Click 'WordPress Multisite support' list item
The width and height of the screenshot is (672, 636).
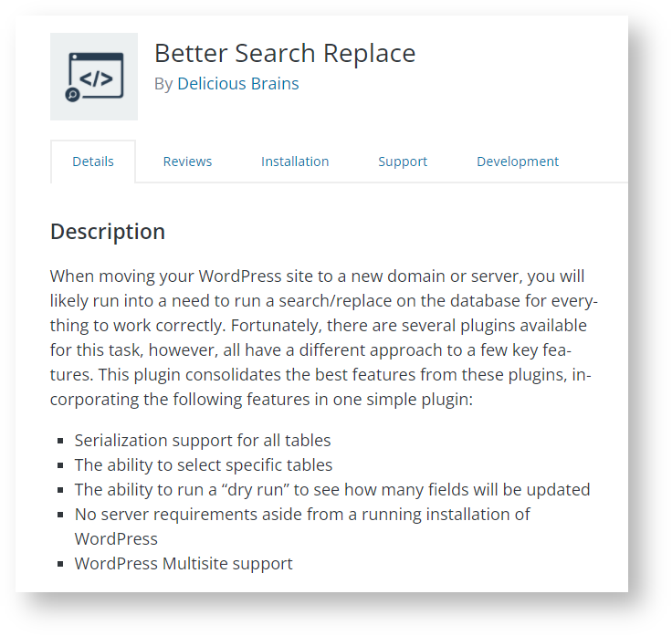[184, 564]
